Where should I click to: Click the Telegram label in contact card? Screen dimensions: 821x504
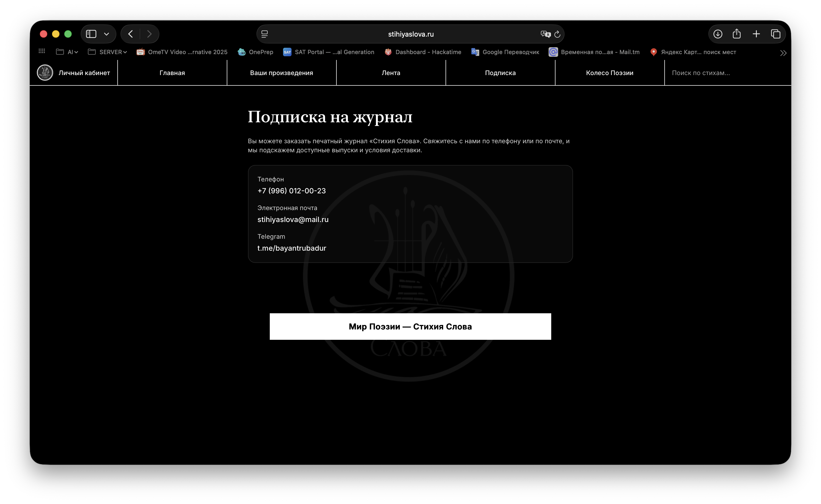click(271, 237)
